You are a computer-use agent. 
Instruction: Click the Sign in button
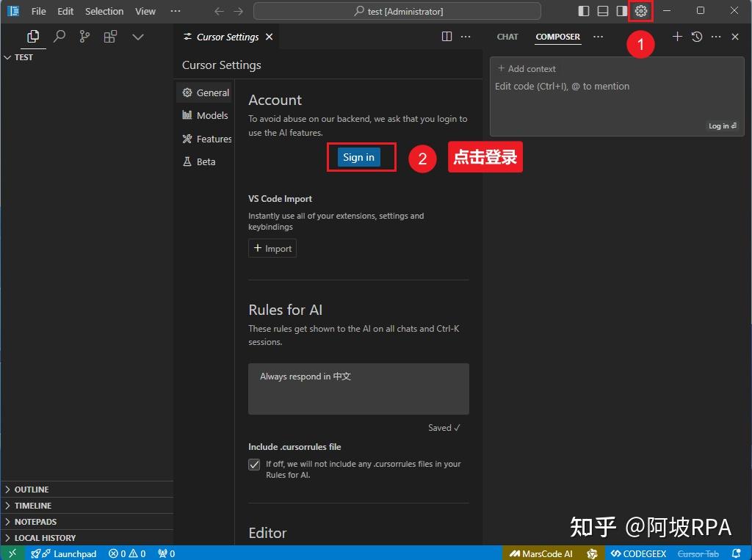pyautogui.click(x=358, y=157)
